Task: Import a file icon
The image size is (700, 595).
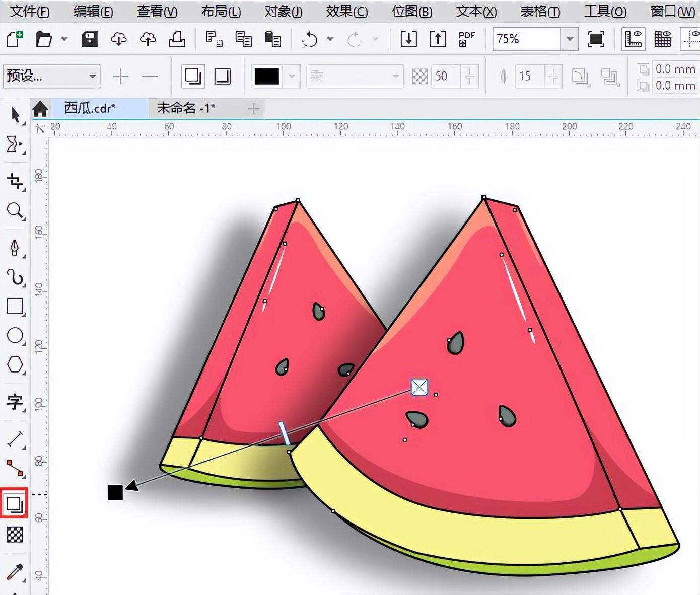Action: coord(408,39)
